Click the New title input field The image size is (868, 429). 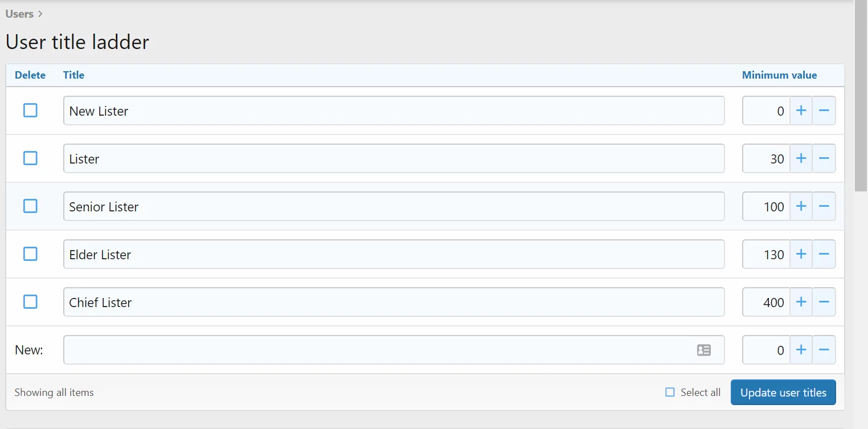pos(394,350)
